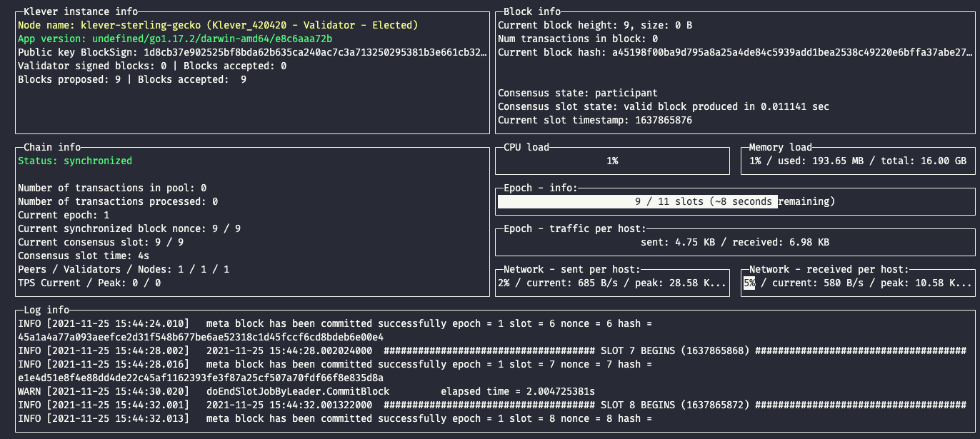This screenshot has height=439, width=980.
Task: Click the TPS Current / Peak line
Action: tap(89, 283)
